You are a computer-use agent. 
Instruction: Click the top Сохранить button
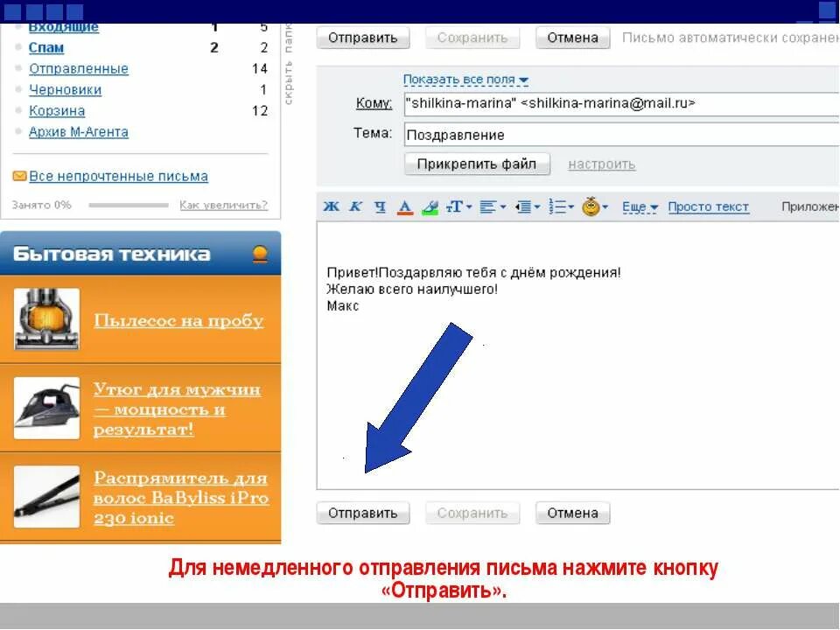[472, 38]
